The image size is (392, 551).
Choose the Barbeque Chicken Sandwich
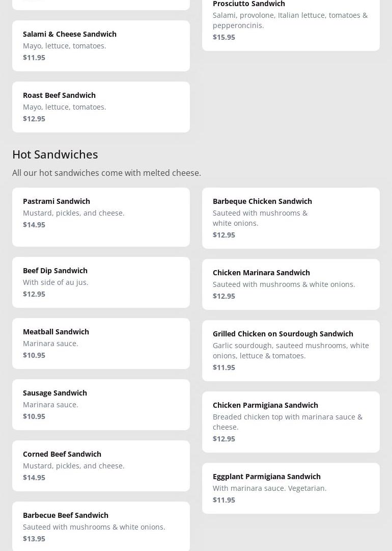(291, 218)
